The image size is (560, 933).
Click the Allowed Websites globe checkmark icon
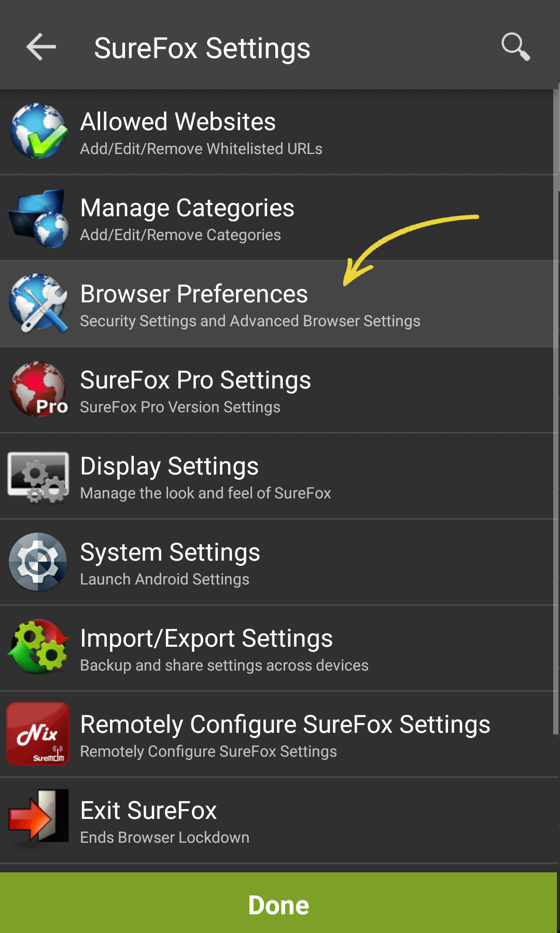click(x=38, y=131)
